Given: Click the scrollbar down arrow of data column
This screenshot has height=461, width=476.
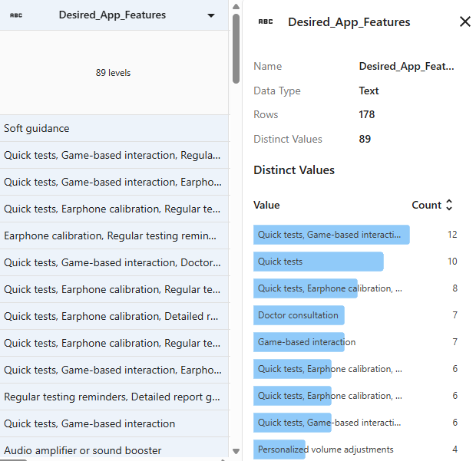Looking at the screenshot, I should point(236,451).
